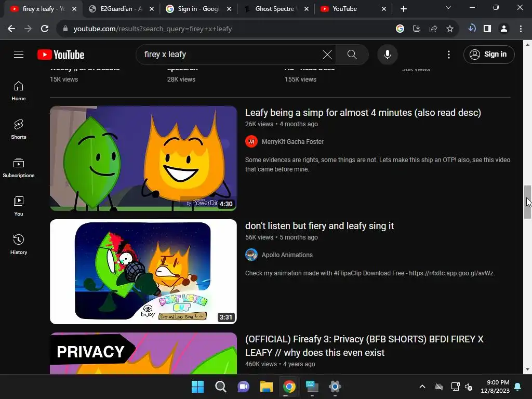
Task: Click MerryKit Gacha Foster channel avatar
Action: pyautogui.click(x=251, y=142)
